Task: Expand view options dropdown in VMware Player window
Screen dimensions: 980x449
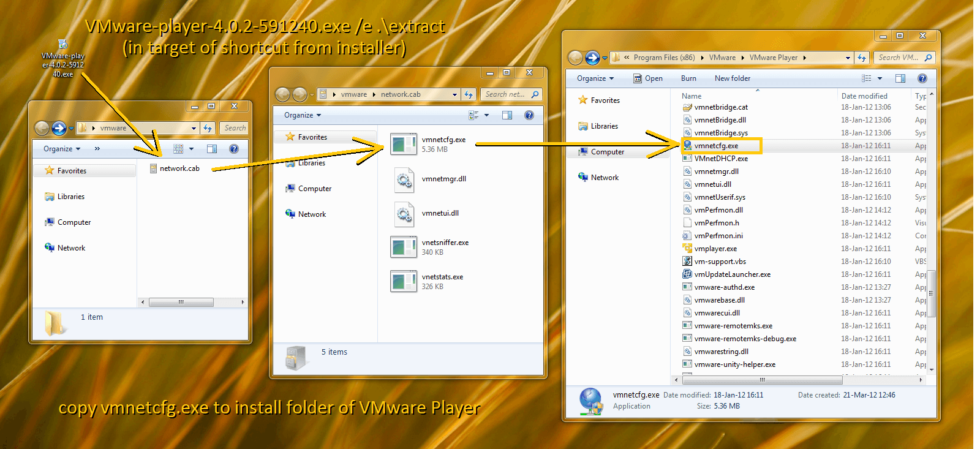Action: point(880,78)
